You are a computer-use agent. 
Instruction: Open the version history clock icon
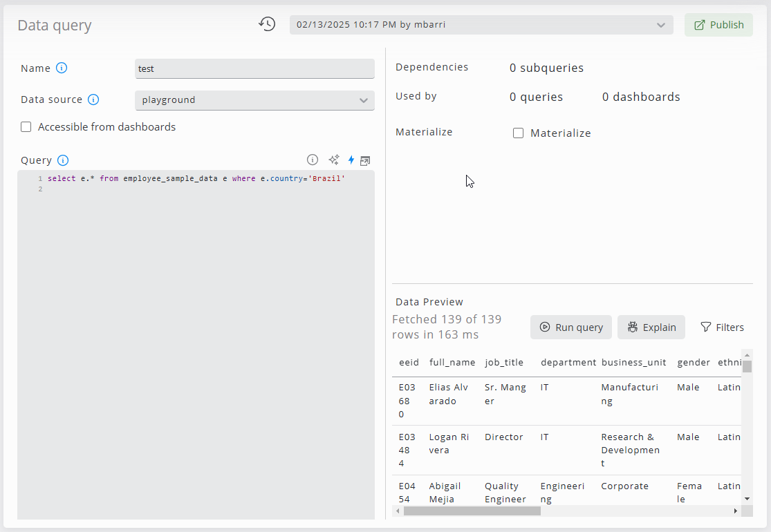[x=267, y=24]
